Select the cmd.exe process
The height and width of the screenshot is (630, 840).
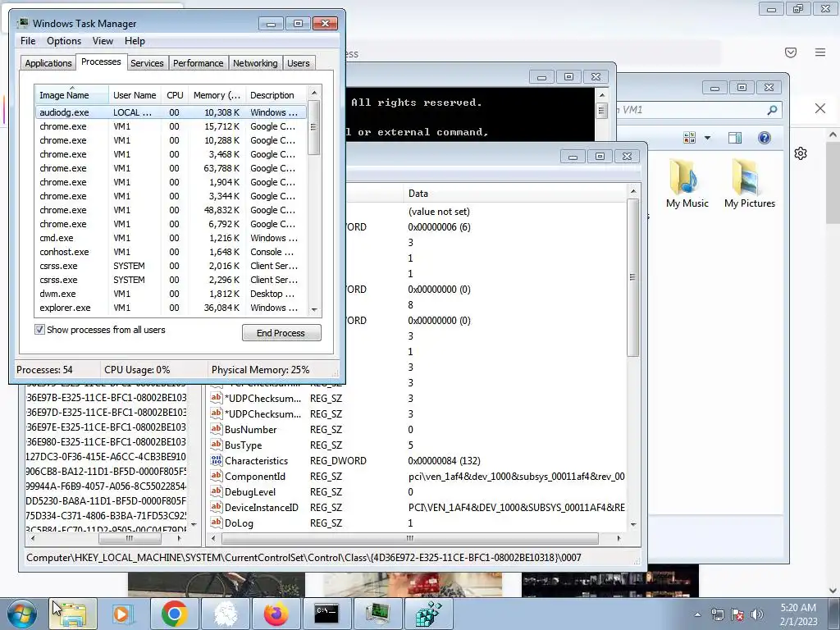[x=171, y=238]
